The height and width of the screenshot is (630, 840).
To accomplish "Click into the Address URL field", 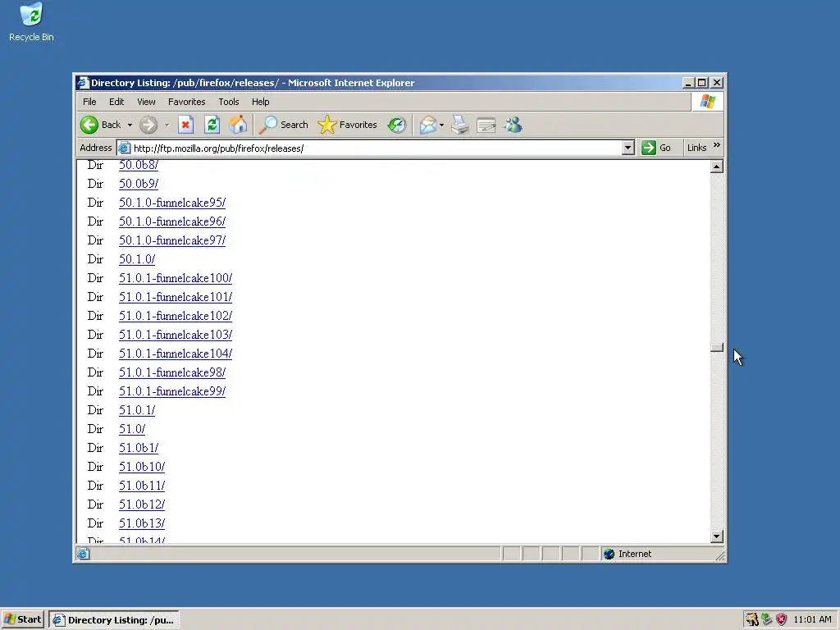I will click(x=376, y=148).
